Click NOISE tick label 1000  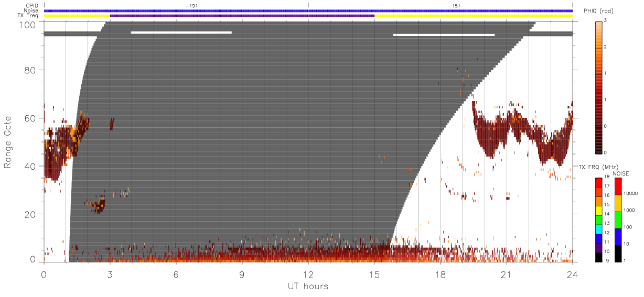(x=630, y=210)
